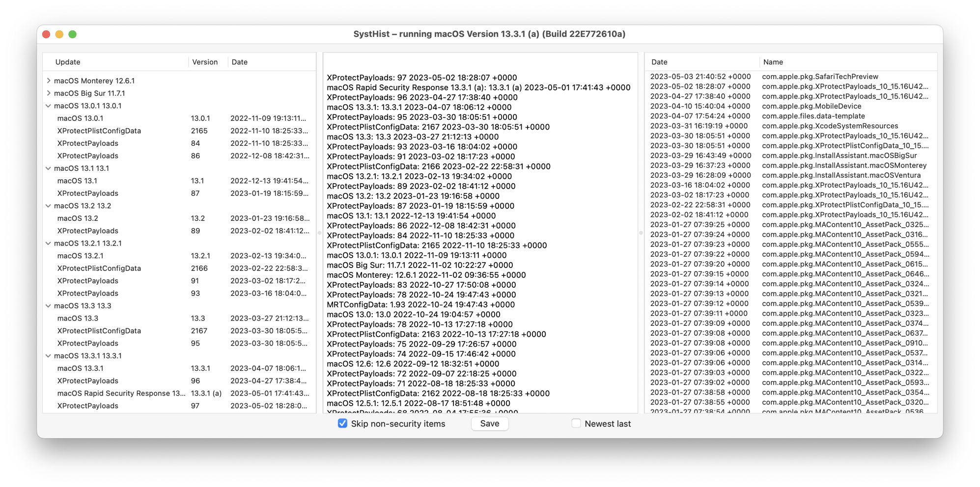This screenshot has width=980, height=487.
Task: Collapse the macOS 13.3.1 update group
Action: pyautogui.click(x=48, y=355)
